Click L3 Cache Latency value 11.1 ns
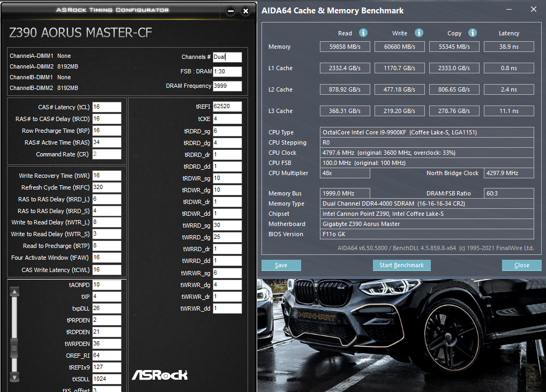The width and height of the screenshot is (546, 392). 509,111
